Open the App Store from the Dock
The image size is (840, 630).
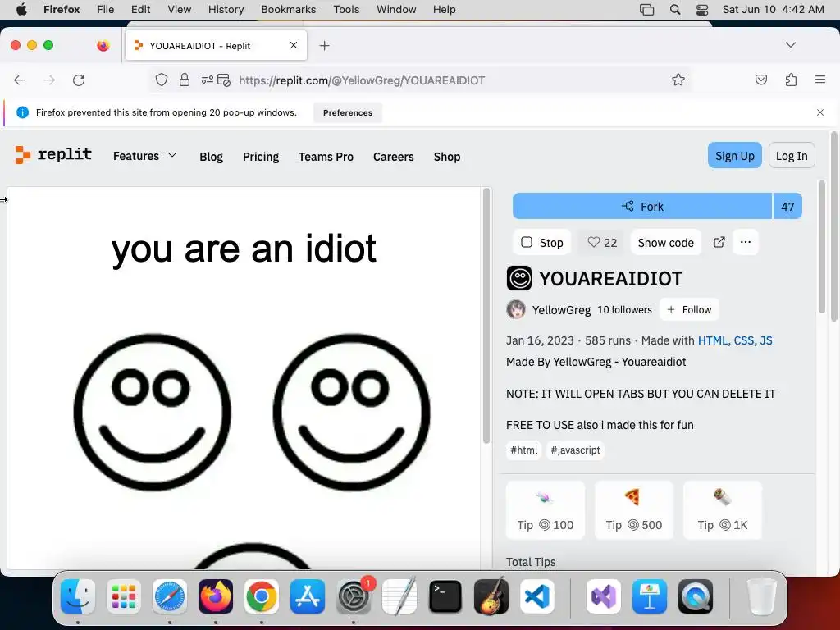click(308, 597)
